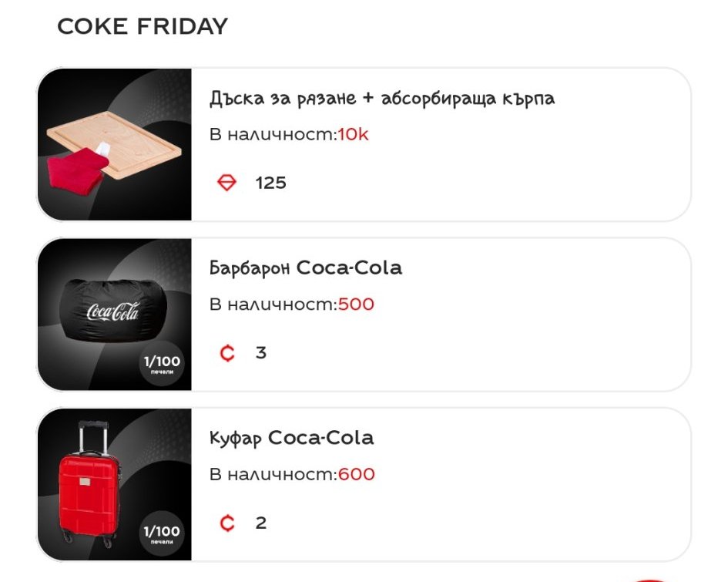
Task: Click В наличност label on suitcase card
Action: click(273, 475)
